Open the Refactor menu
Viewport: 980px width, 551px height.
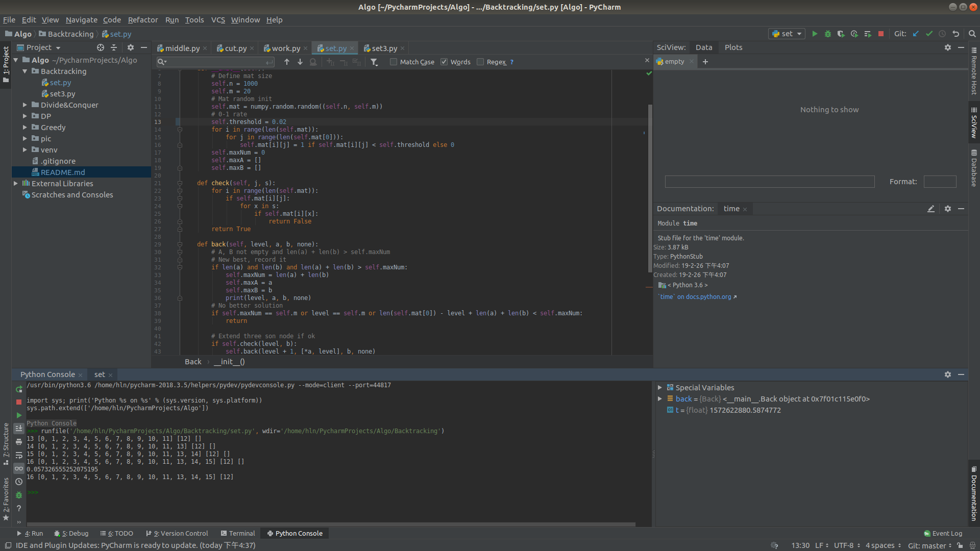pyautogui.click(x=142, y=20)
